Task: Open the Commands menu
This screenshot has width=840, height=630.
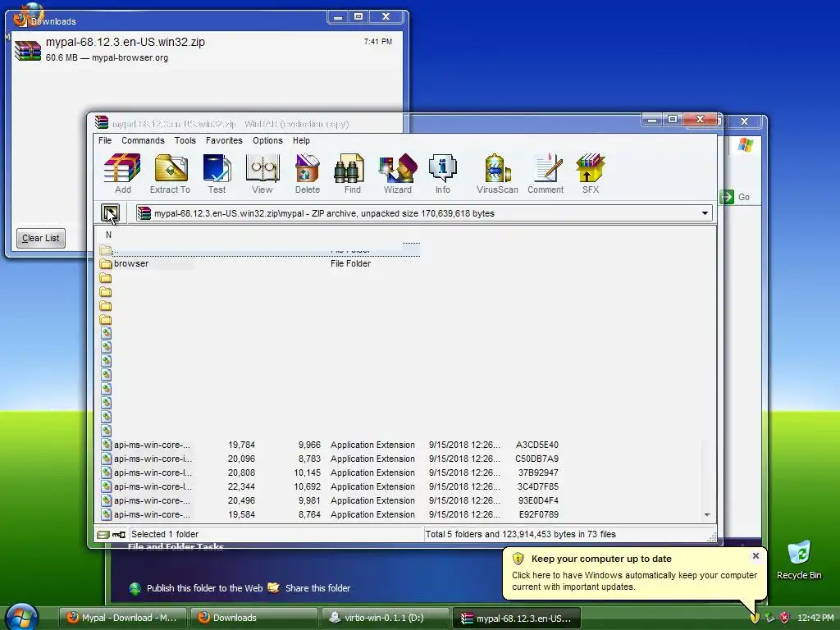Action: [x=143, y=140]
